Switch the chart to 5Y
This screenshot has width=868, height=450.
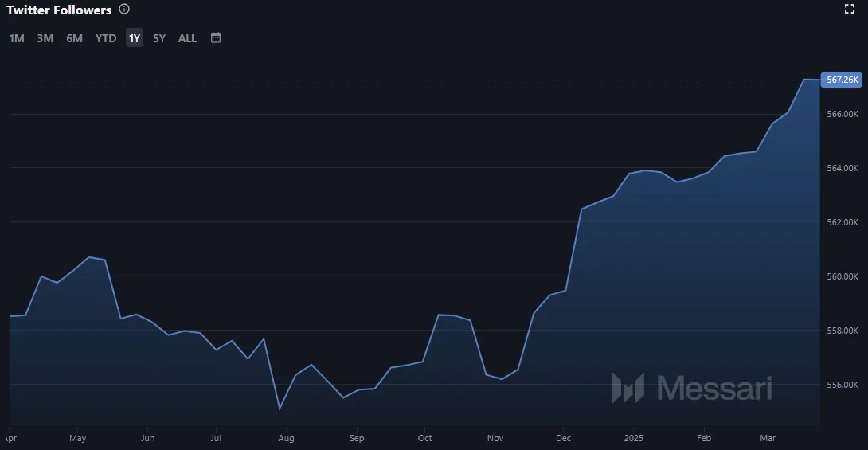point(159,38)
